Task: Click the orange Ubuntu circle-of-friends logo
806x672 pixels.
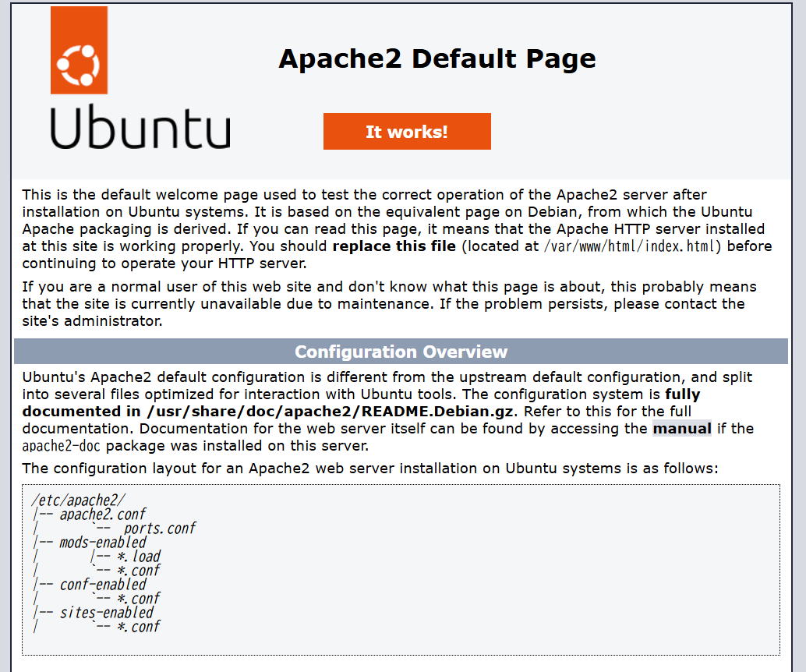Action: click(x=80, y=50)
